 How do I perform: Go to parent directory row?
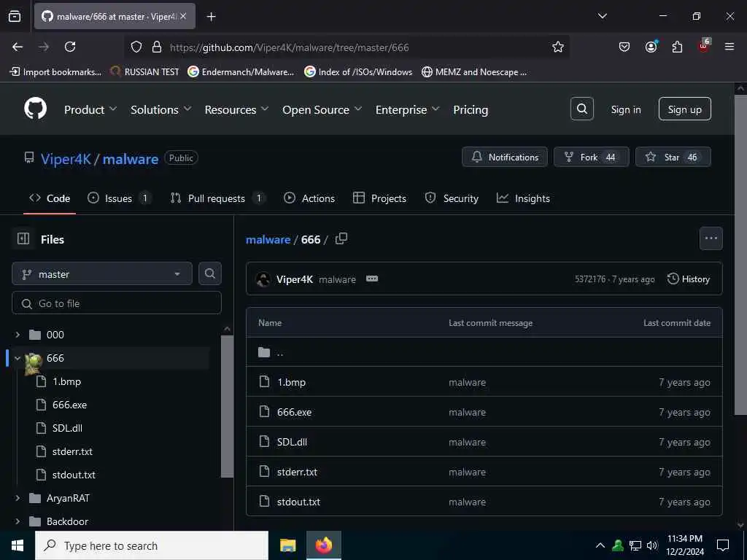pyautogui.click(x=484, y=352)
